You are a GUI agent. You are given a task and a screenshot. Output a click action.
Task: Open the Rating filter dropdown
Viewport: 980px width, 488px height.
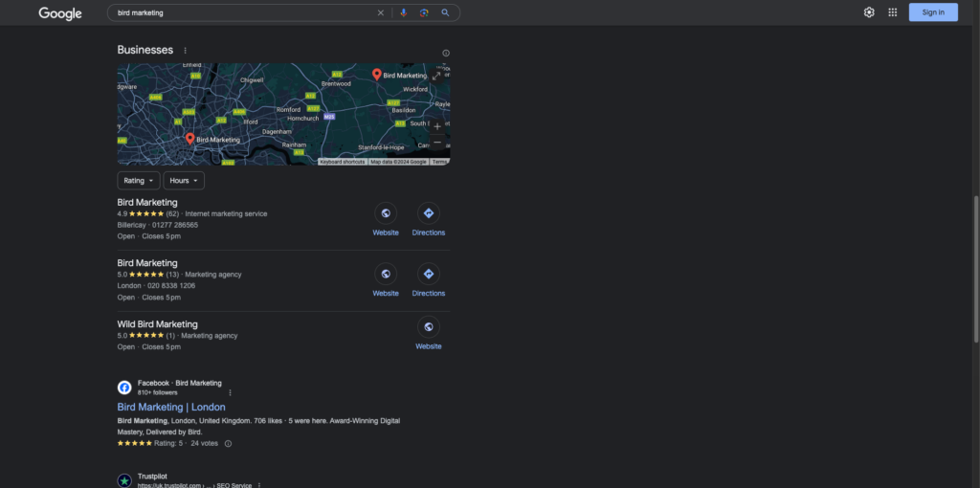coord(138,181)
